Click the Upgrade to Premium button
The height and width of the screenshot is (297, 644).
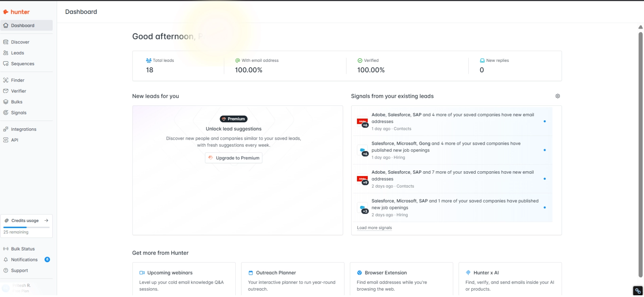[x=234, y=158]
